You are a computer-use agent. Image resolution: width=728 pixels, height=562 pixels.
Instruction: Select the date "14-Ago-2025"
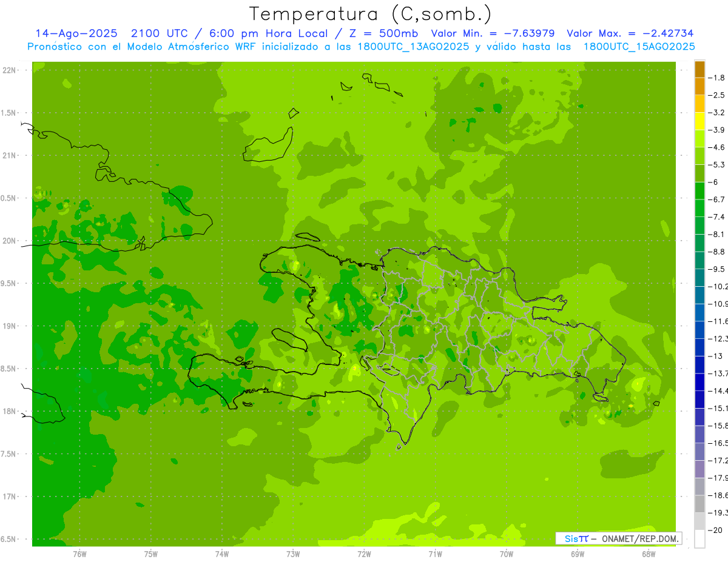[77, 33]
